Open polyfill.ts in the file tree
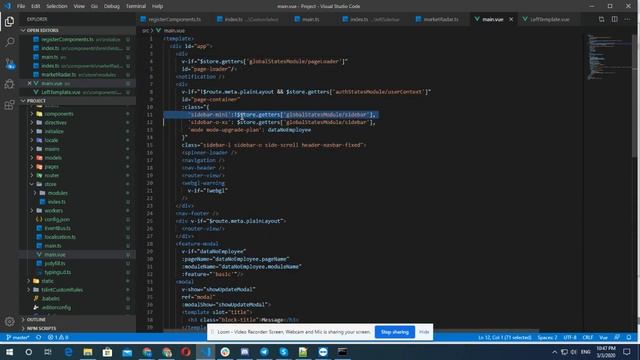Screen dimensions: 640x360 [55, 263]
